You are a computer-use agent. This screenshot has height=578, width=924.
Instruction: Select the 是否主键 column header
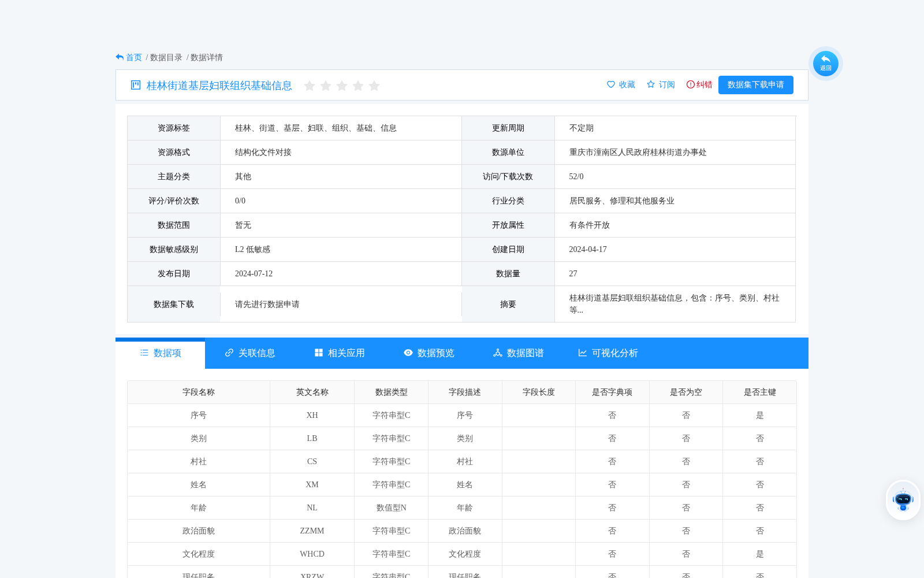760,392
